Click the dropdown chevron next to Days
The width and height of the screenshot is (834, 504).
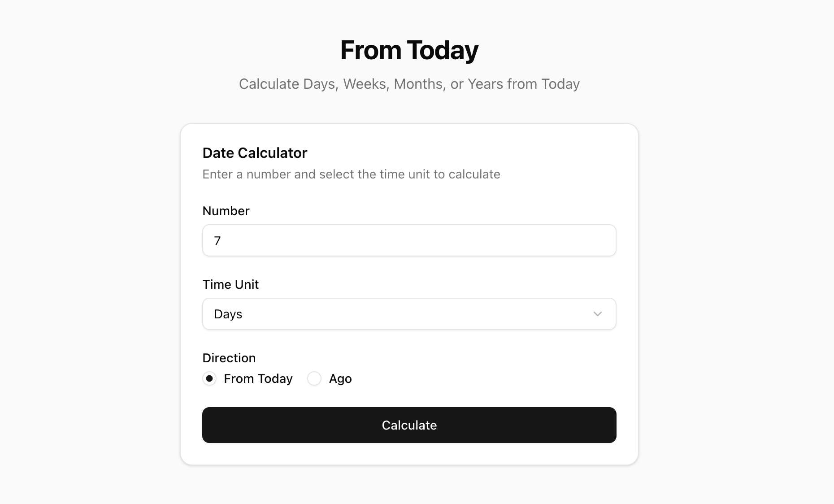coord(597,314)
